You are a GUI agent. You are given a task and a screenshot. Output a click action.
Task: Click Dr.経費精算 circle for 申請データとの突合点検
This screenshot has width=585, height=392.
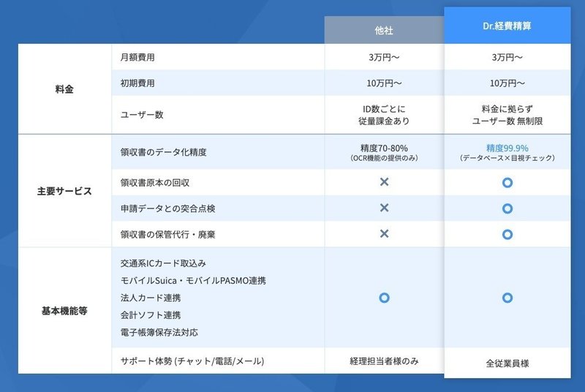(507, 208)
